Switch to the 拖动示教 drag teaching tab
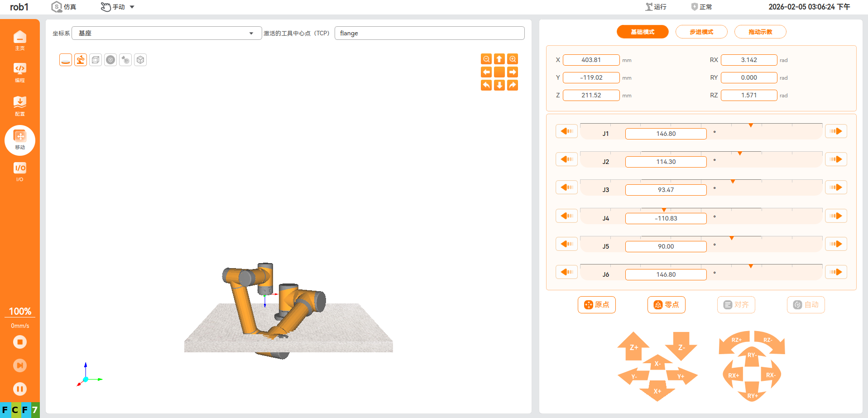The height and width of the screenshot is (418, 868). [760, 32]
